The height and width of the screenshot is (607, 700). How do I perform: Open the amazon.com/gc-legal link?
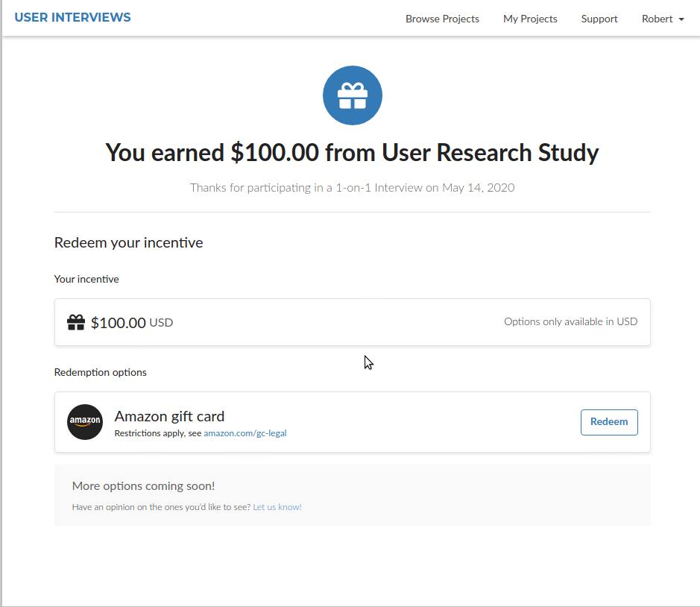pos(245,433)
